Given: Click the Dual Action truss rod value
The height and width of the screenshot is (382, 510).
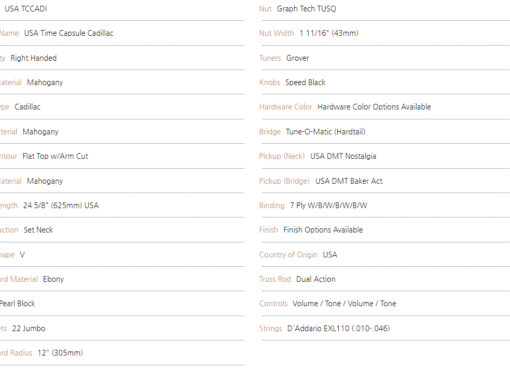Looking at the screenshot, I should [316, 279].
